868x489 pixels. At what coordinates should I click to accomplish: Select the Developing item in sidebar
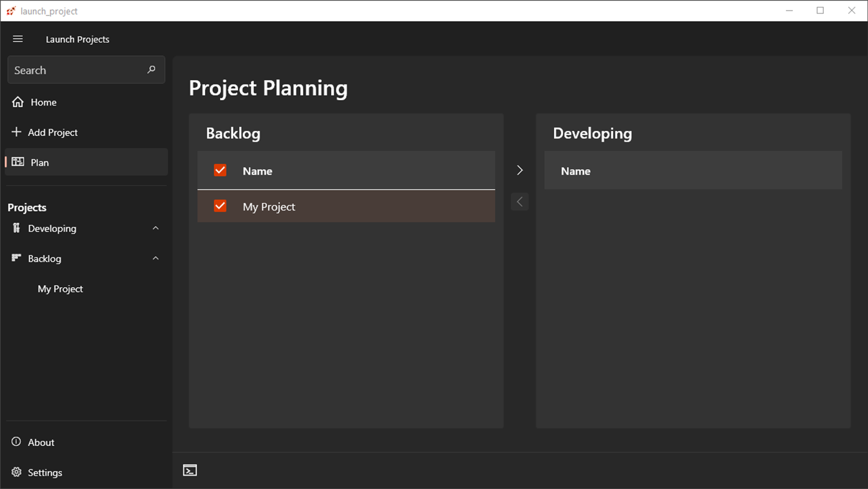[52, 229]
